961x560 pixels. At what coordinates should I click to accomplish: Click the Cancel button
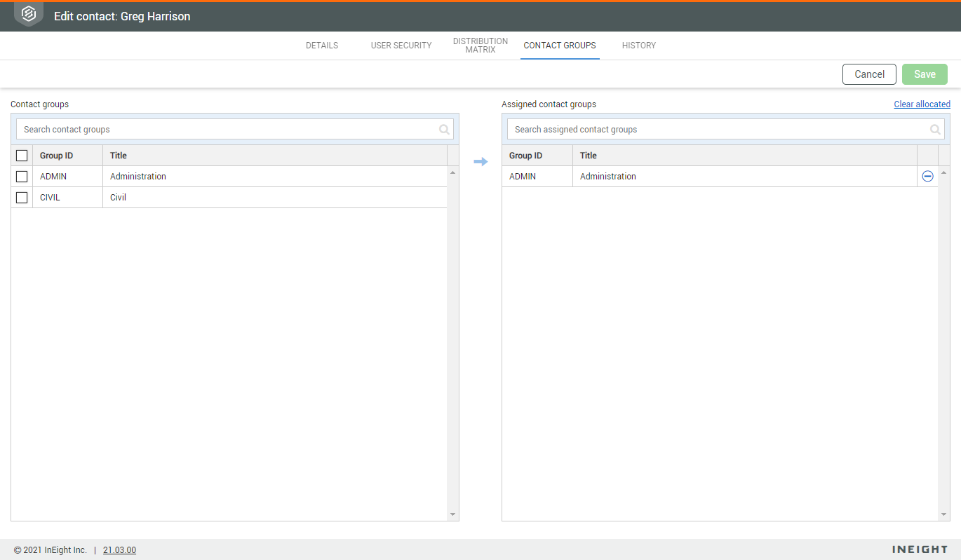coord(869,74)
